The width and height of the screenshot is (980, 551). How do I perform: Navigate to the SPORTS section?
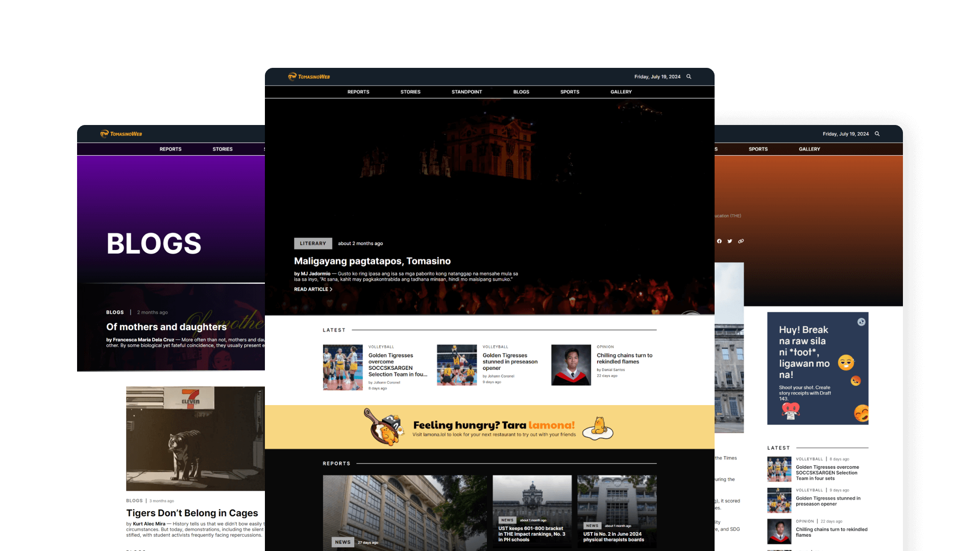click(x=569, y=92)
